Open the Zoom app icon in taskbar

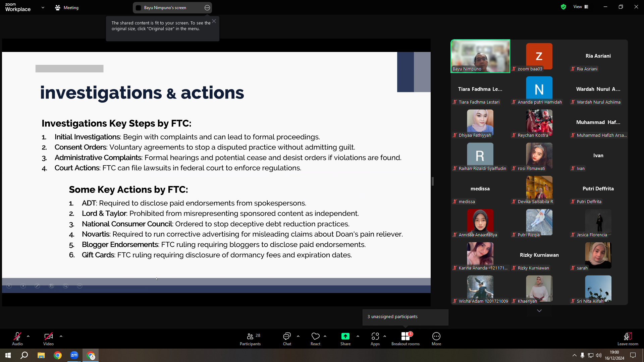click(74, 355)
